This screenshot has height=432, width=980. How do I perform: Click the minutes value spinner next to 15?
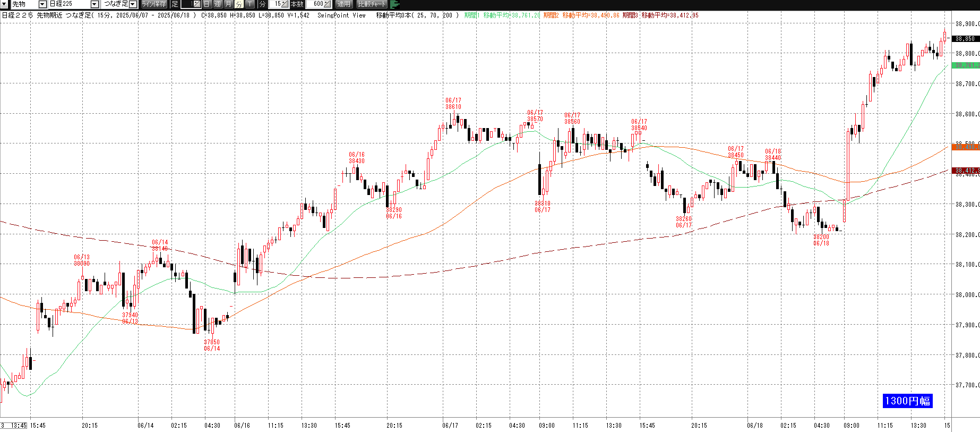[x=285, y=4]
